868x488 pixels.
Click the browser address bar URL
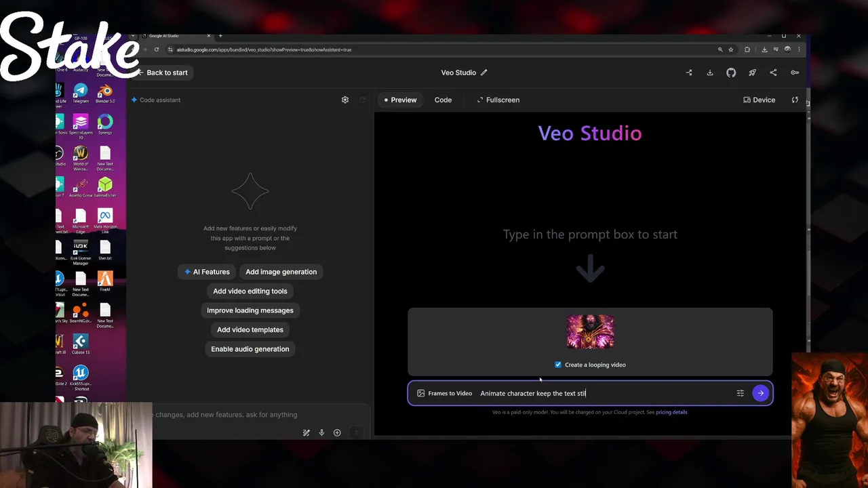(x=264, y=49)
